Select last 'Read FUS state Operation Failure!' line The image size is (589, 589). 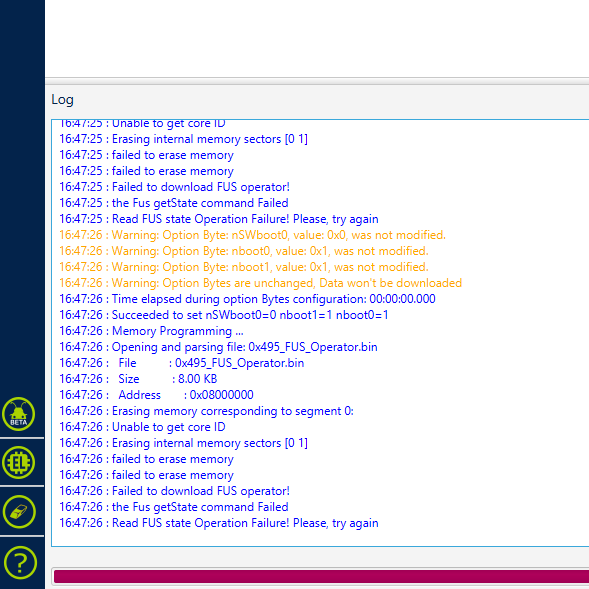tap(219, 523)
